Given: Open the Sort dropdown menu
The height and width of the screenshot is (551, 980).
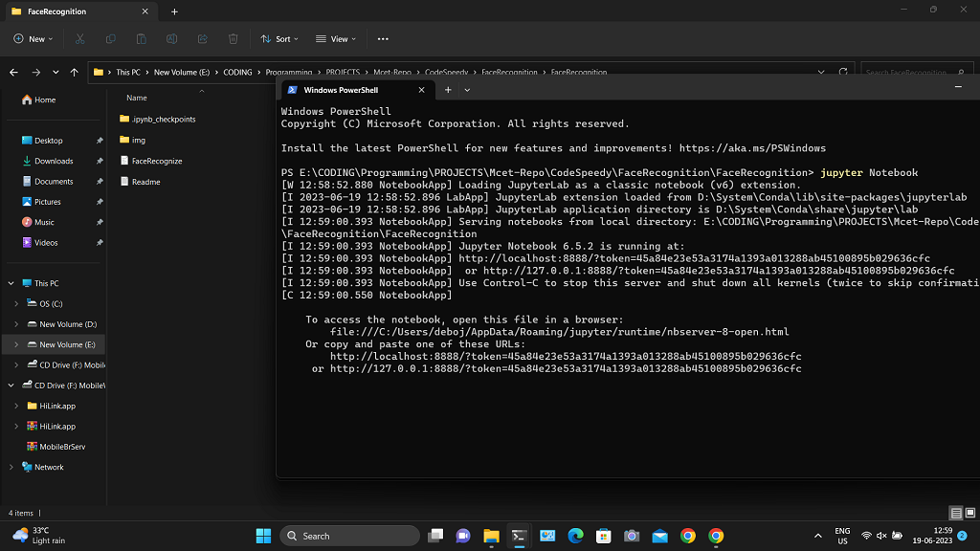Looking at the screenshot, I should click(279, 38).
